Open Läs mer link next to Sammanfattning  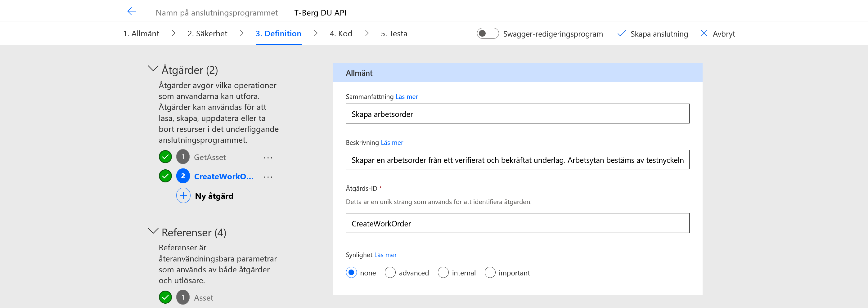pos(406,96)
